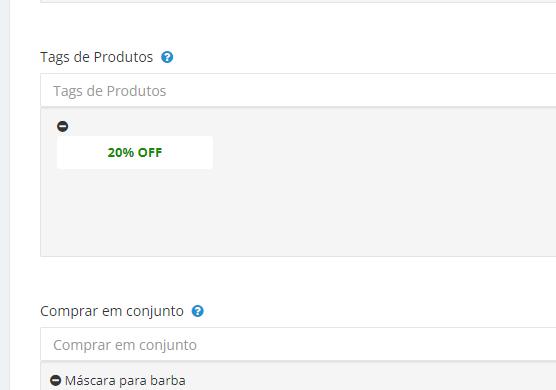Remove Máscara para barba from list
This screenshot has height=390, width=556.
(56, 380)
